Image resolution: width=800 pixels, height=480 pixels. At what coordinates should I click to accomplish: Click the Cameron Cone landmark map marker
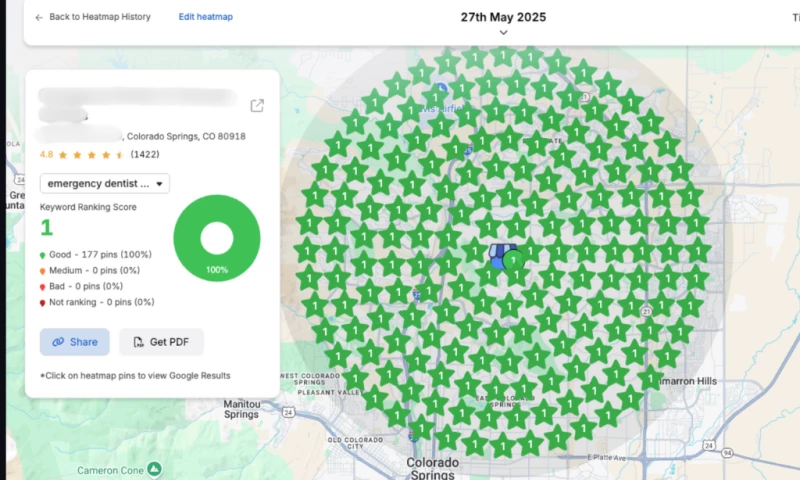pyautogui.click(x=154, y=468)
